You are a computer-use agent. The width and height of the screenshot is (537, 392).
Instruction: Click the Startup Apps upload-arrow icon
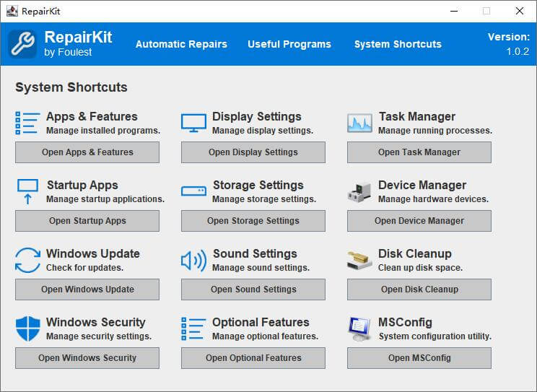click(x=27, y=191)
